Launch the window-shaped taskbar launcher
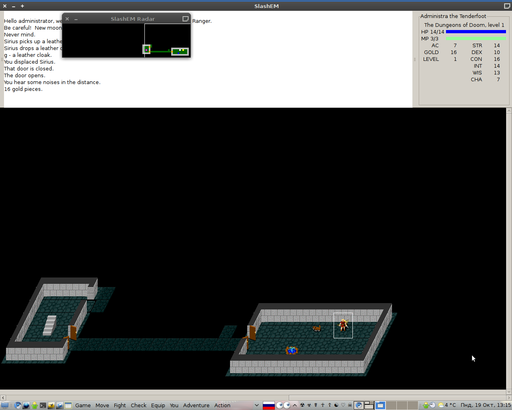 68,405
